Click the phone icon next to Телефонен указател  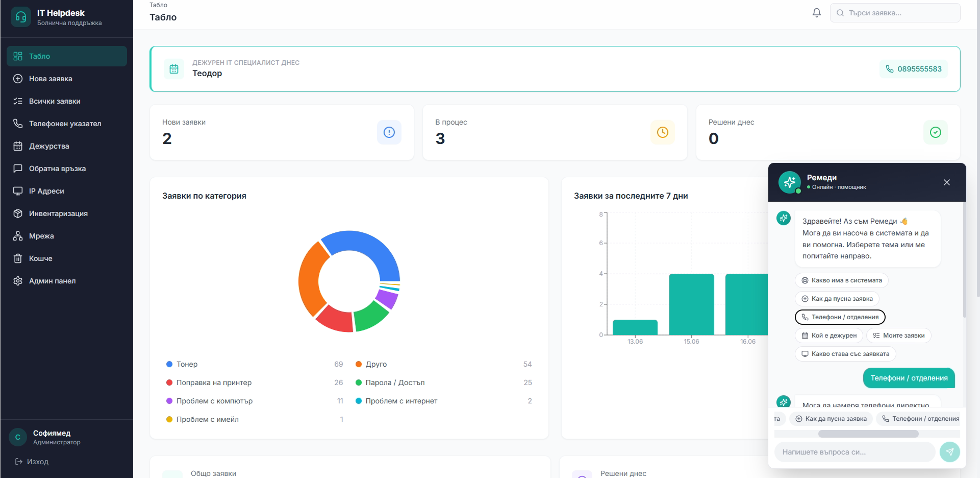tap(18, 124)
